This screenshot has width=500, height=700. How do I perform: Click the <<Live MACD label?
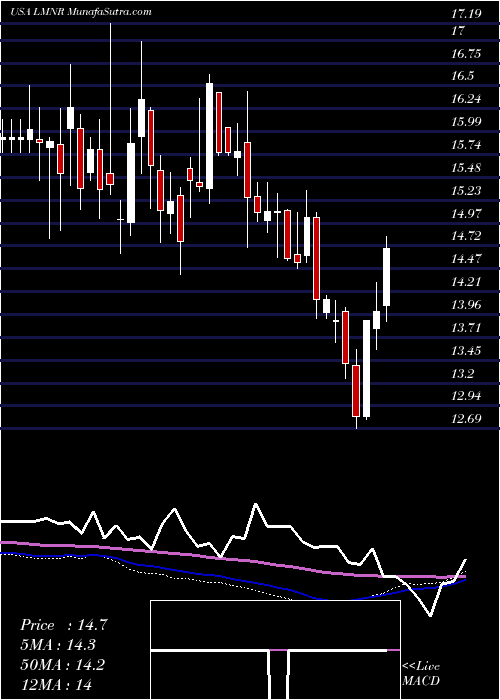point(421,674)
